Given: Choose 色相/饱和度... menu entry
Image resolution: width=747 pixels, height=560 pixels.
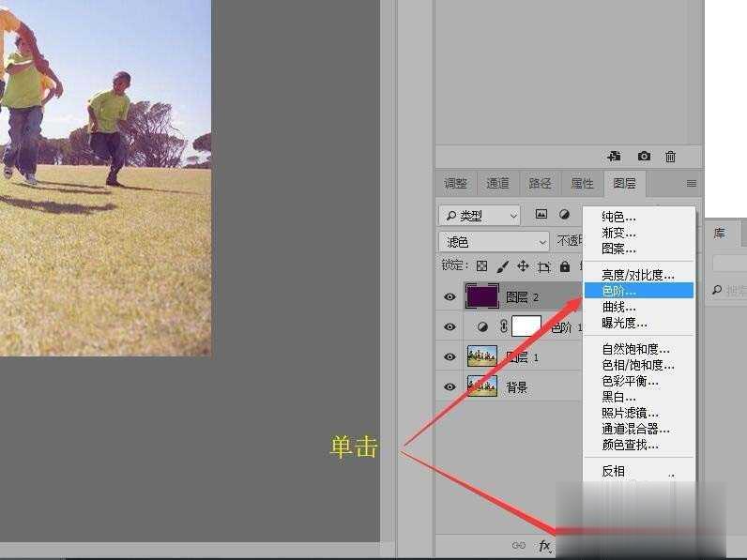Looking at the screenshot, I should (x=638, y=365).
